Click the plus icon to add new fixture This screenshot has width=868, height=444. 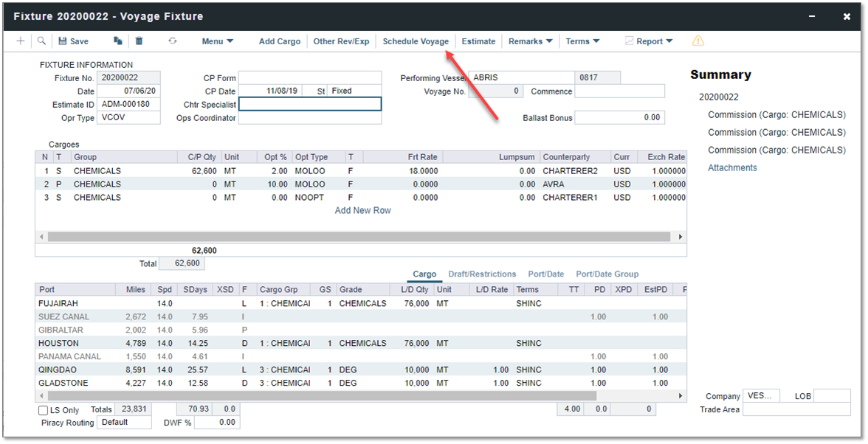[21, 41]
